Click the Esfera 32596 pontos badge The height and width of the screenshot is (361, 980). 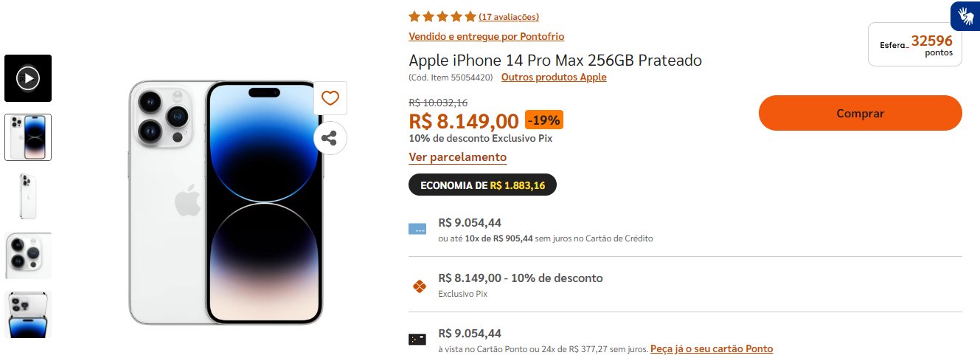(915, 44)
